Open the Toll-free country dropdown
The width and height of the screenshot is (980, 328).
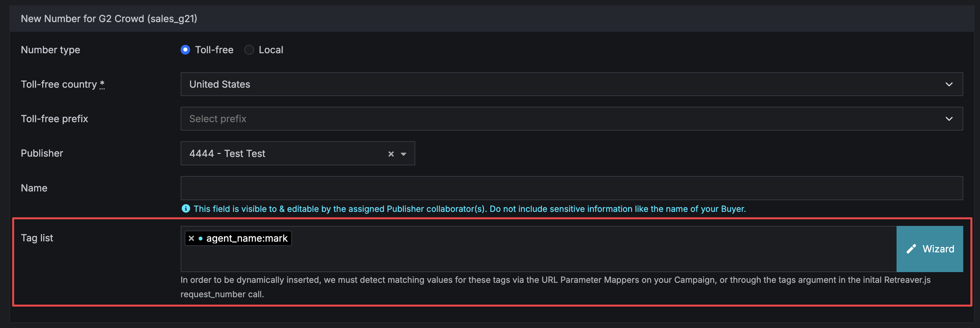click(571, 84)
